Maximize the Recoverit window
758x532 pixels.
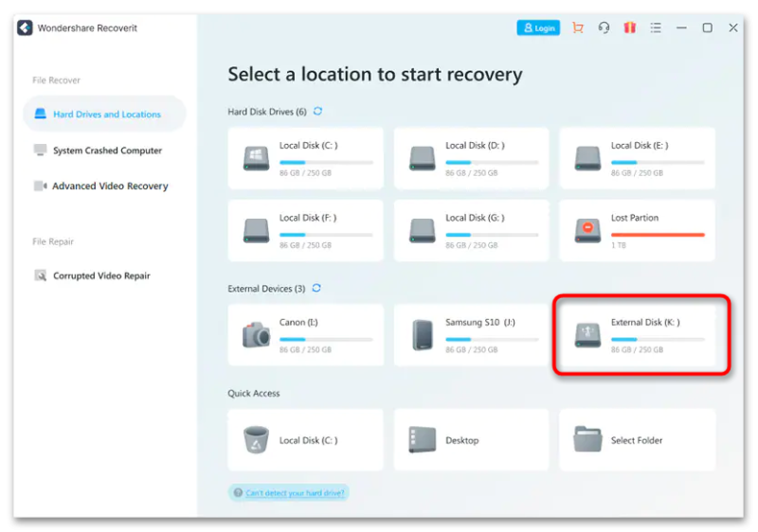coord(707,27)
